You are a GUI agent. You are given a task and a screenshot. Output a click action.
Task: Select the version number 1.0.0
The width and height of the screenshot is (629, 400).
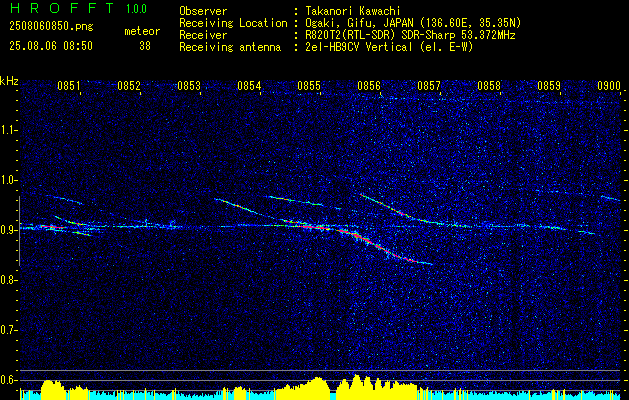(x=136, y=8)
